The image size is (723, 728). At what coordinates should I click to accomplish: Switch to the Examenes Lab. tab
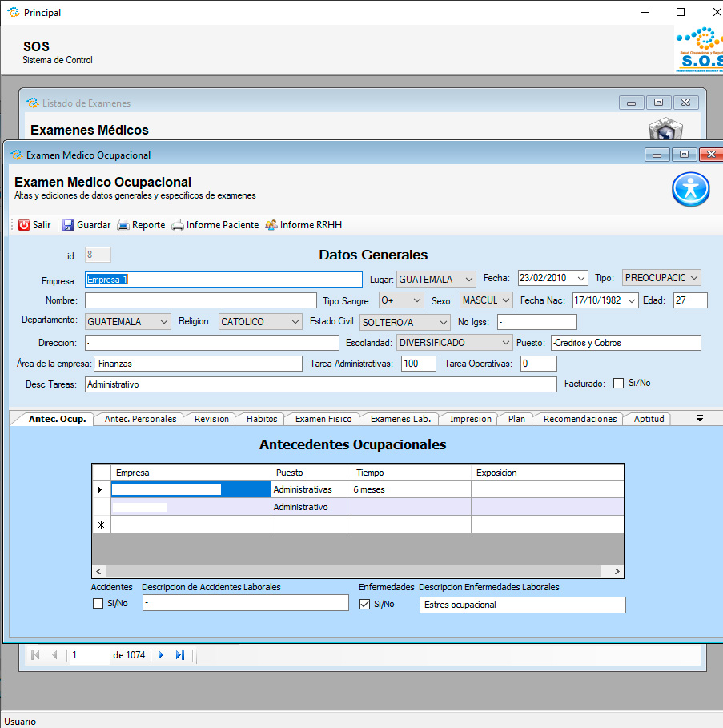point(400,419)
